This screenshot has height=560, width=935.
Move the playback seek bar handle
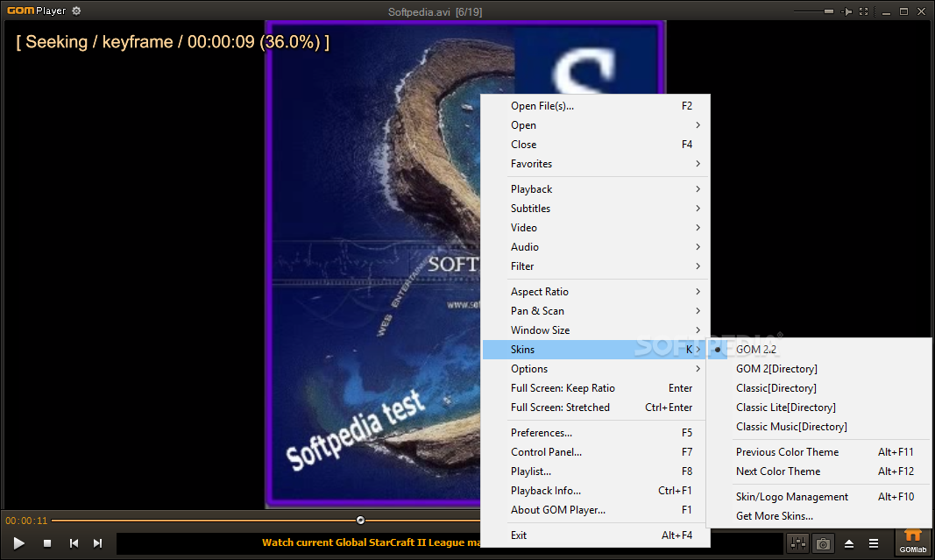(360, 520)
